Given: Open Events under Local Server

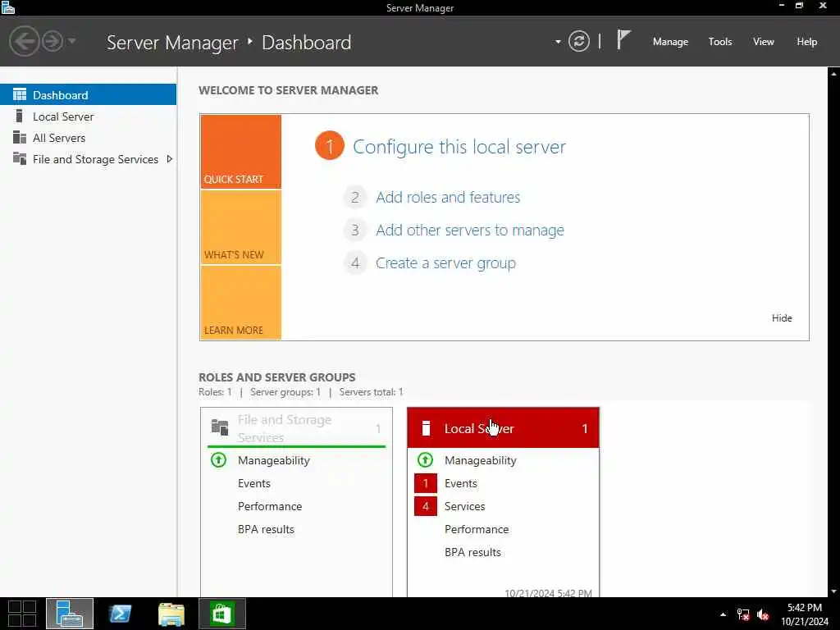Looking at the screenshot, I should click(x=461, y=483).
